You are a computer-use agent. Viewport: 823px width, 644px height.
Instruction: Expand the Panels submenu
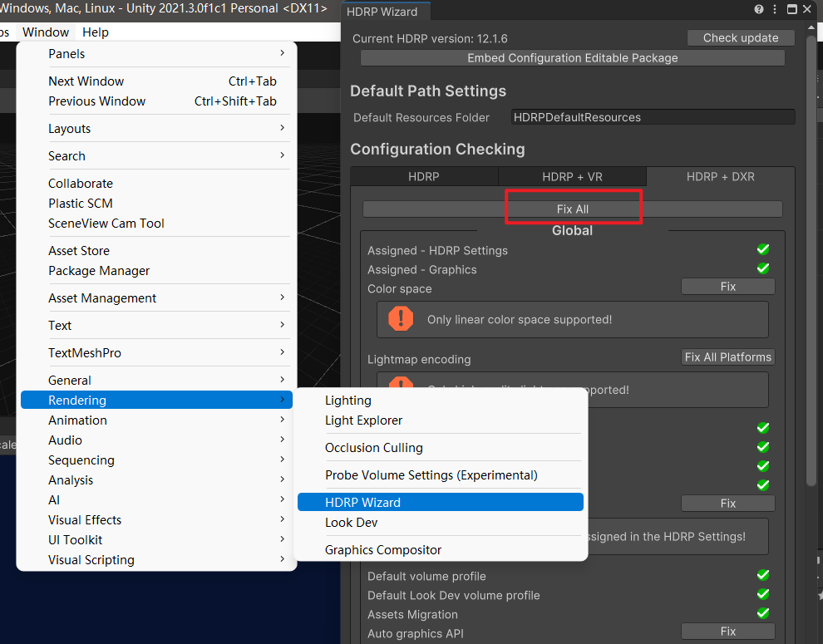click(156, 53)
